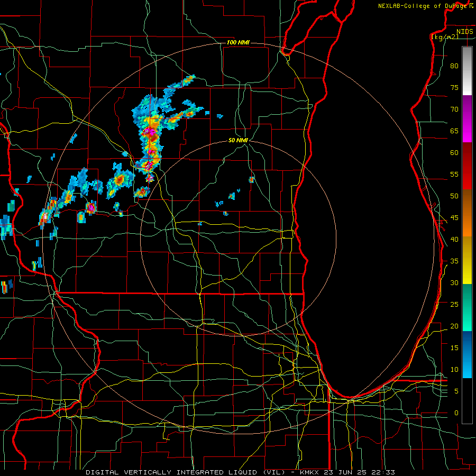476x476 pixels.
Task: Click the color scale value 65
Action: click(x=454, y=131)
